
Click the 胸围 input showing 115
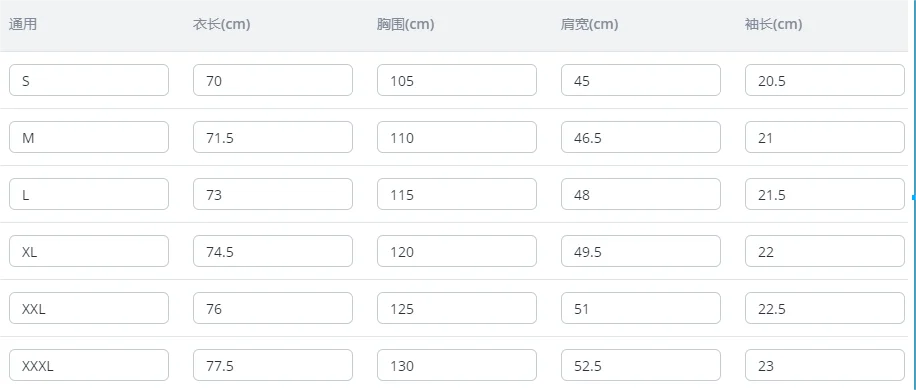pos(457,194)
